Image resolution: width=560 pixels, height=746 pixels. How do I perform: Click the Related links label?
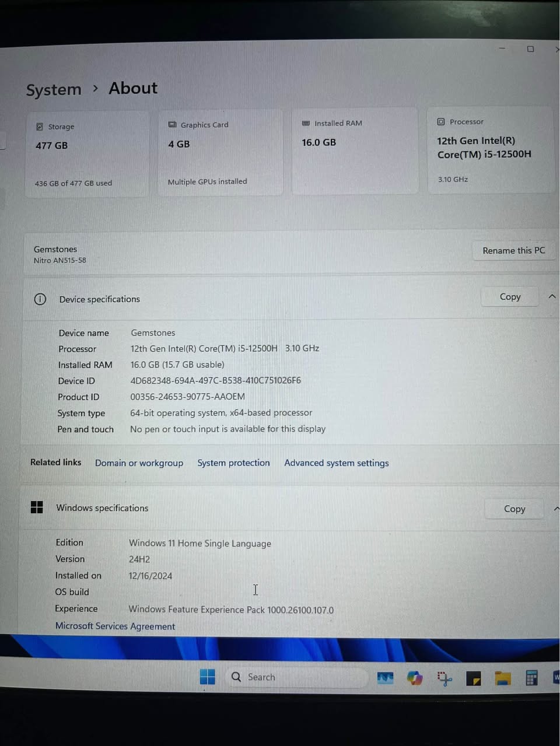(55, 462)
